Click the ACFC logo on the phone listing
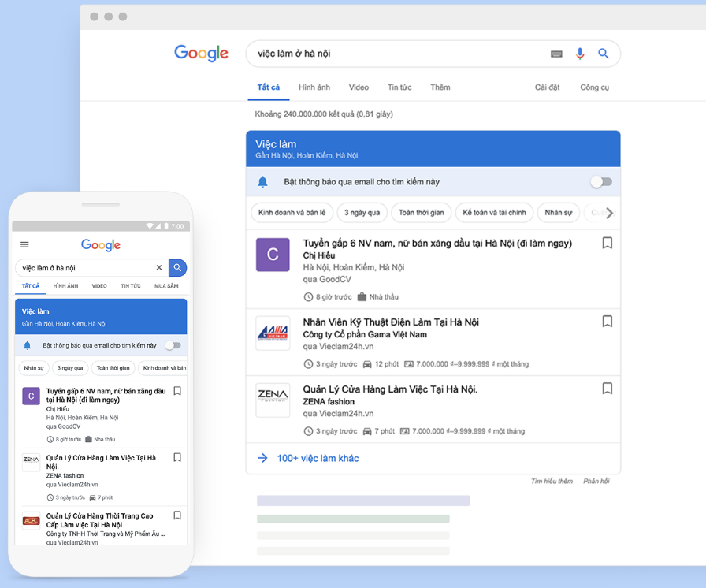The height and width of the screenshot is (588, 706). pyautogui.click(x=31, y=521)
